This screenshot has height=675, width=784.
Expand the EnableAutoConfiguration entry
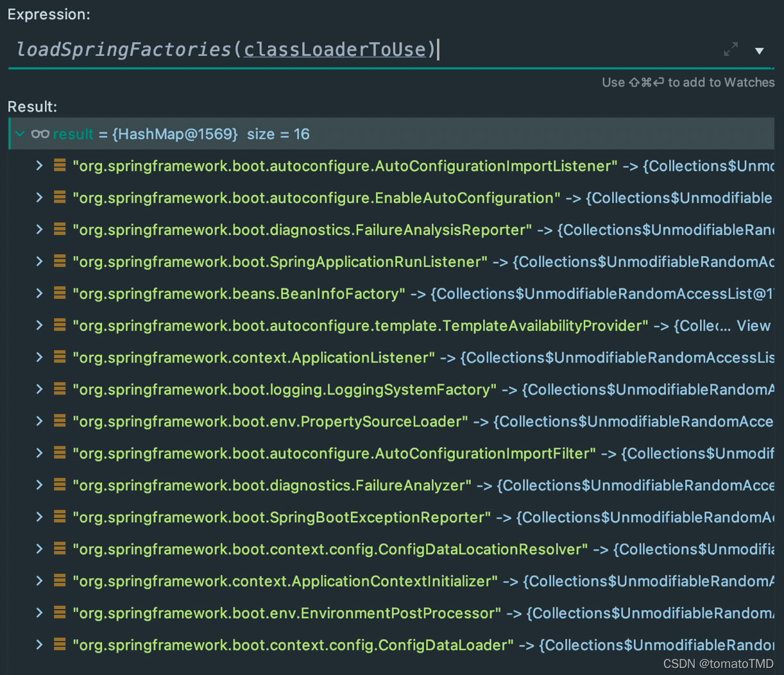(x=39, y=198)
